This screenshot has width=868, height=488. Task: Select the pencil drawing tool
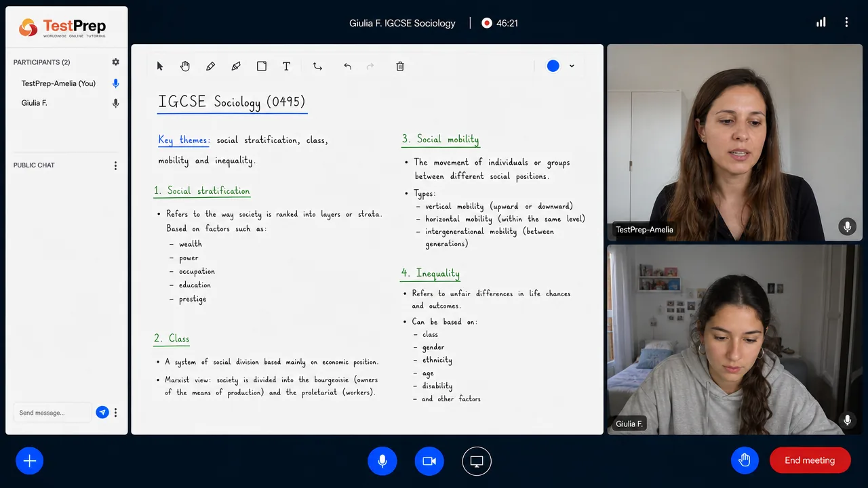[210, 66]
